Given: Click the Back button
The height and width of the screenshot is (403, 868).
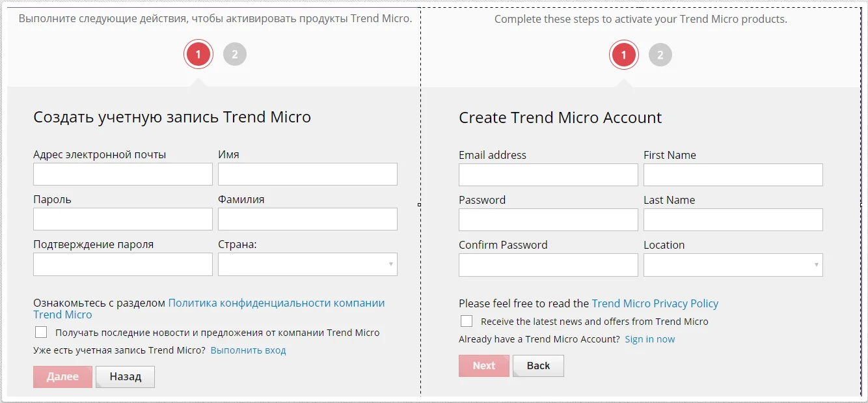Looking at the screenshot, I should point(538,366).
